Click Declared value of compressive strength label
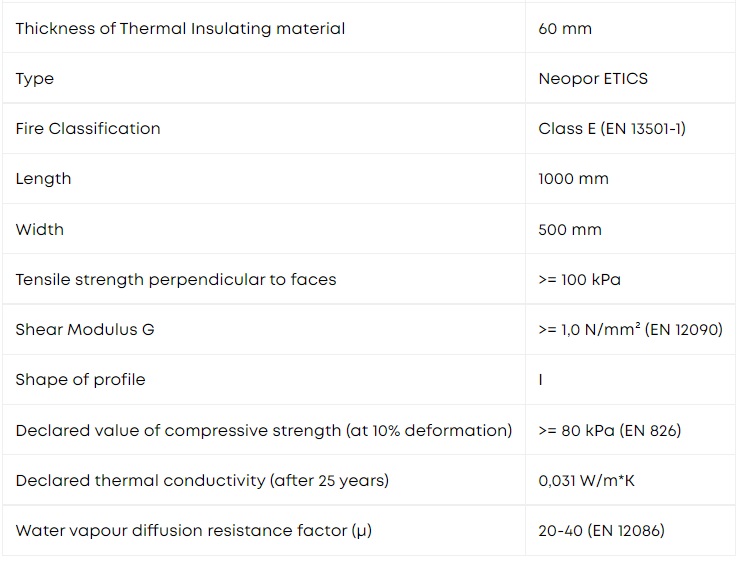739x561 pixels. tap(263, 430)
